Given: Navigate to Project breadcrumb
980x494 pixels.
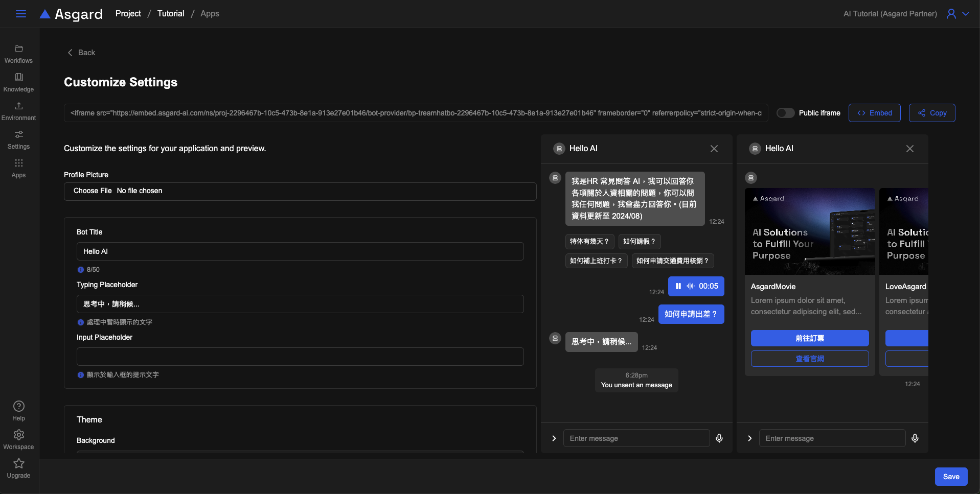Looking at the screenshot, I should click(128, 14).
